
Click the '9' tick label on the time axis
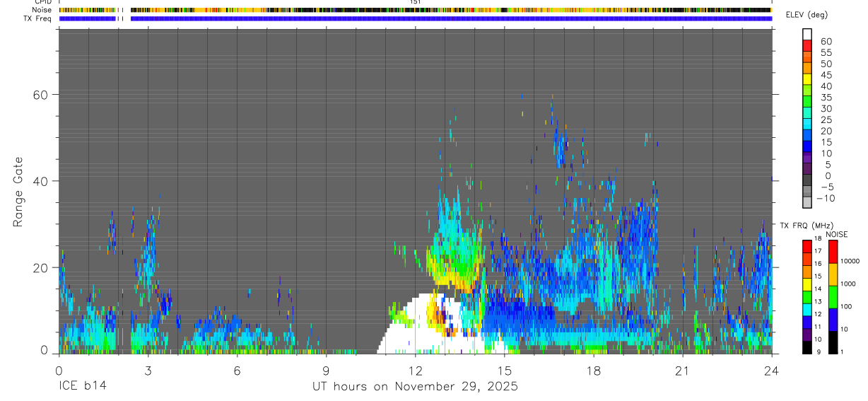coord(326,370)
